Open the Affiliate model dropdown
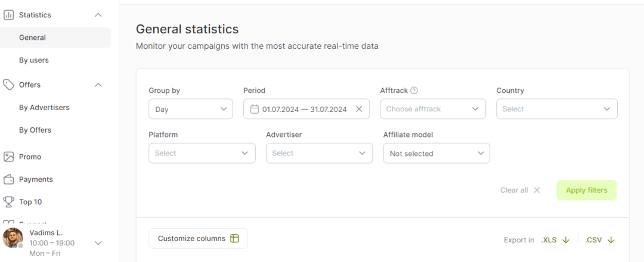The image size is (644, 262). click(x=436, y=153)
